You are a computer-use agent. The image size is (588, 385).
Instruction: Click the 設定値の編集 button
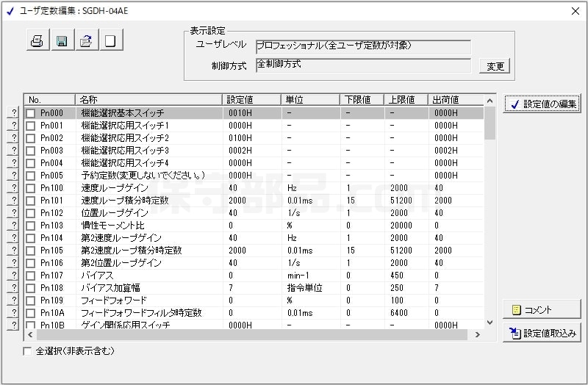coord(542,104)
